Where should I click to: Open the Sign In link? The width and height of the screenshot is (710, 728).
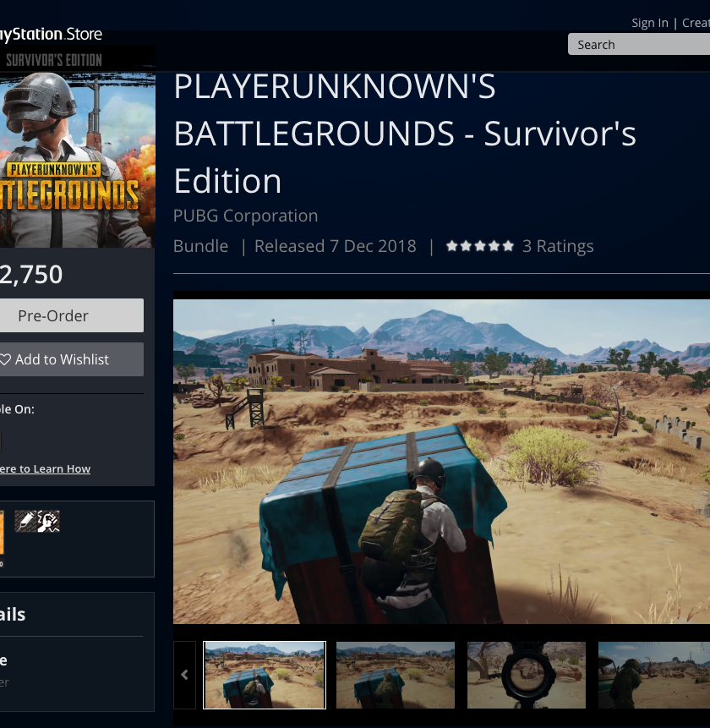(x=649, y=23)
